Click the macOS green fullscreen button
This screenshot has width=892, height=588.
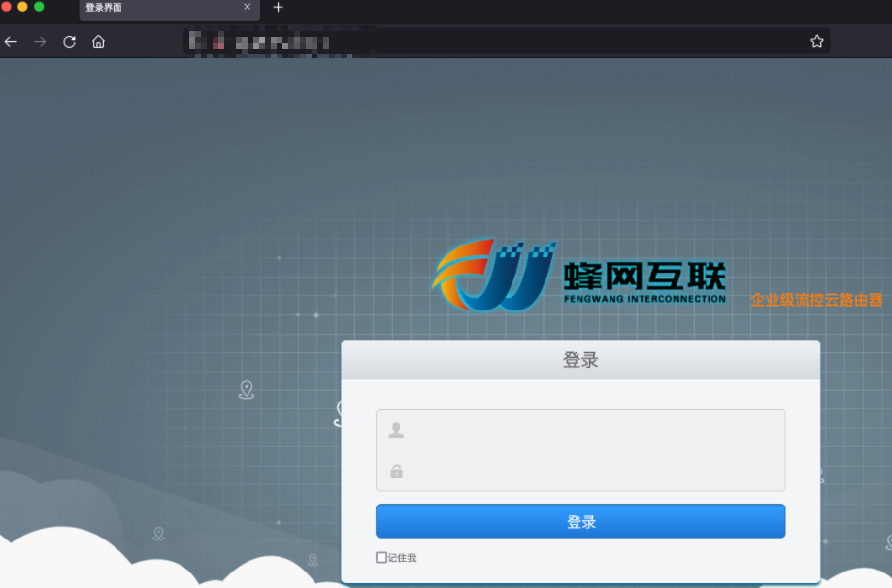point(39,7)
